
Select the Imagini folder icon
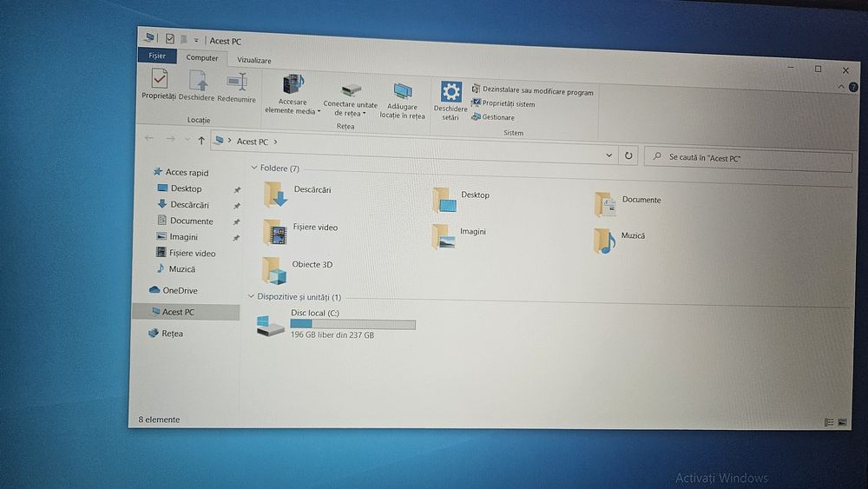444,236
